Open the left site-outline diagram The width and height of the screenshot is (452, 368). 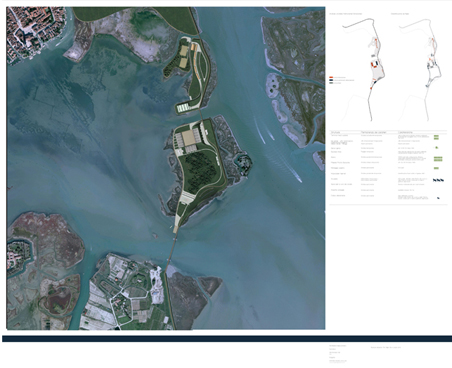(x=363, y=69)
